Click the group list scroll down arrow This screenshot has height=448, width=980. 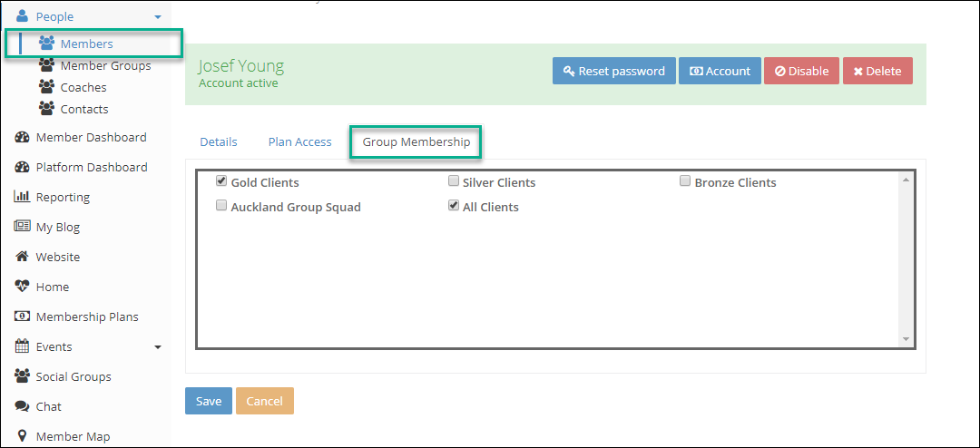906,338
